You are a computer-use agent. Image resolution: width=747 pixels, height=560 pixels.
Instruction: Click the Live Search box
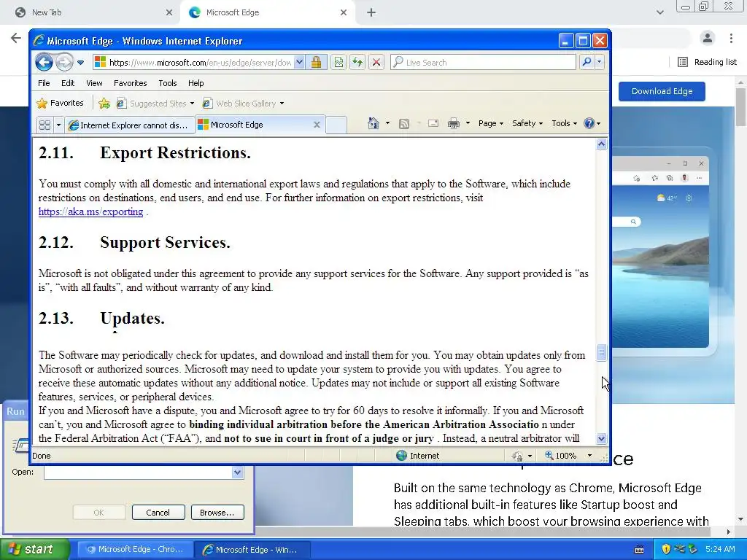pyautogui.click(x=483, y=63)
